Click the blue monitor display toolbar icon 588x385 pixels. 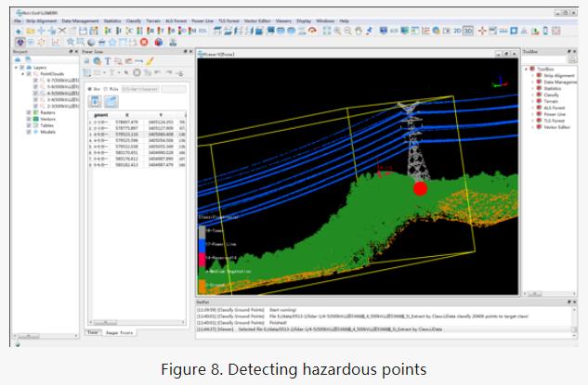(384, 31)
